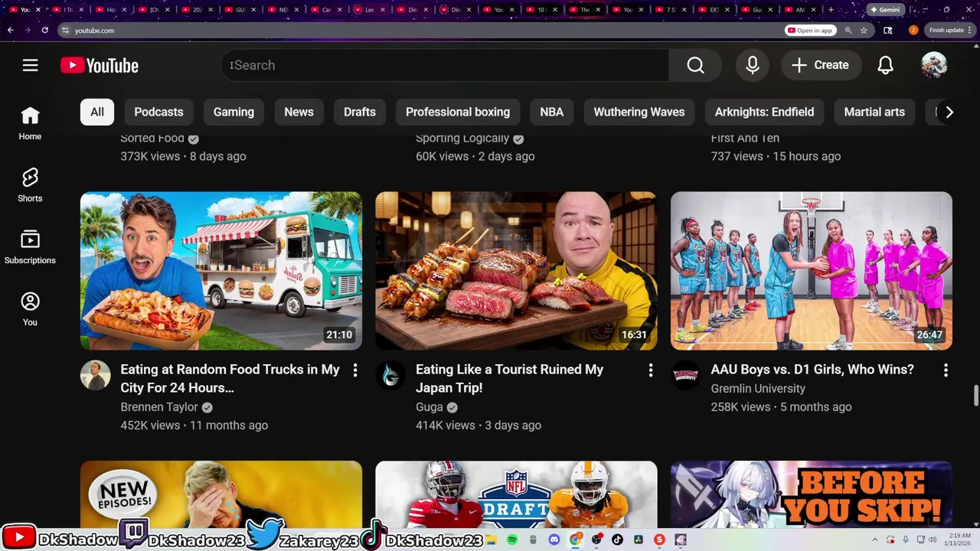Viewport: 980px width, 551px height.
Task: Visit First And Ten channel name
Action: 745,139
